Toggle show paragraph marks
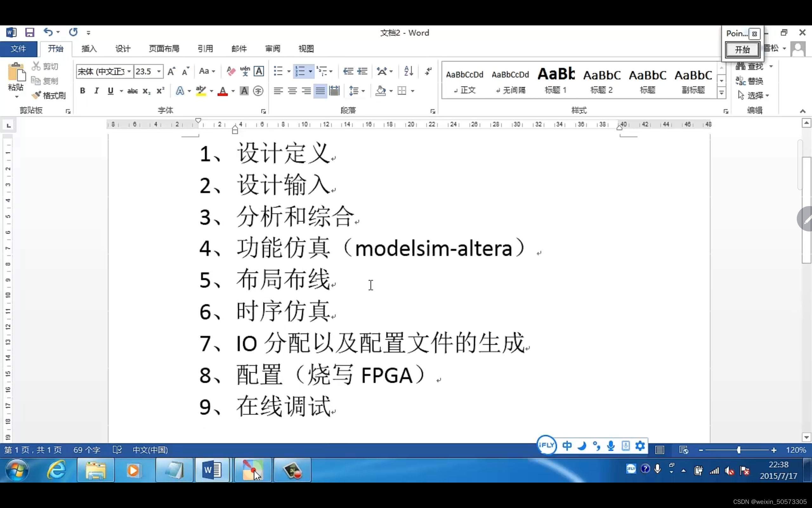 [x=429, y=71]
